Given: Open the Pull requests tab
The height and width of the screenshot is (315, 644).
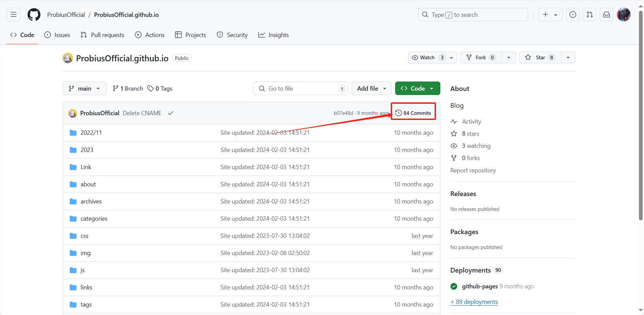Looking at the screenshot, I should (x=103, y=35).
